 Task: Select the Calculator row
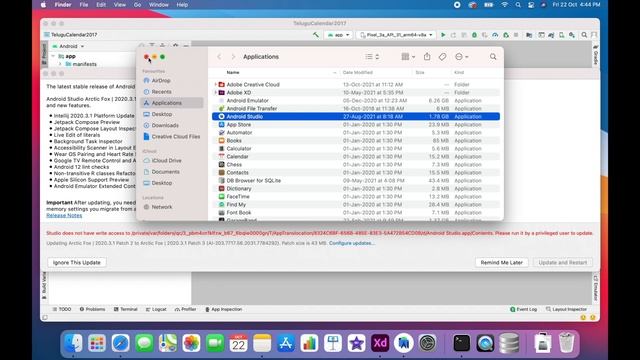(x=356, y=149)
